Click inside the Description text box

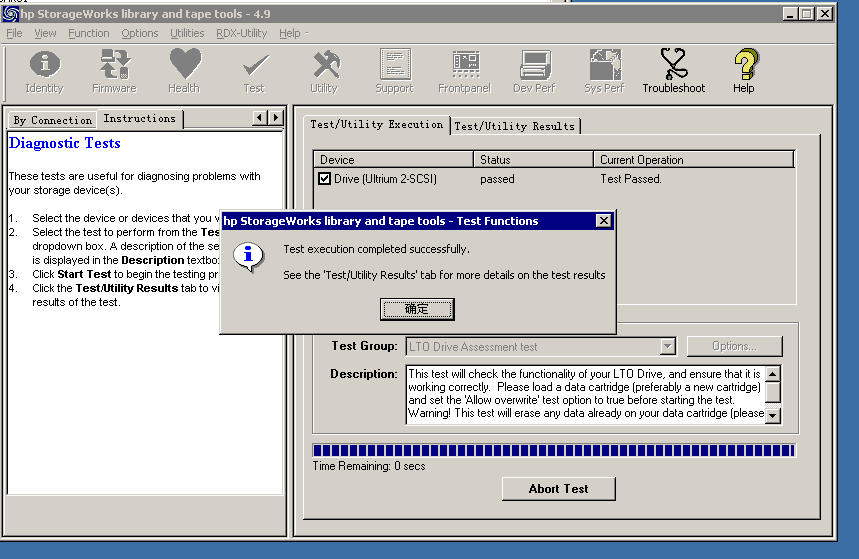coord(586,394)
